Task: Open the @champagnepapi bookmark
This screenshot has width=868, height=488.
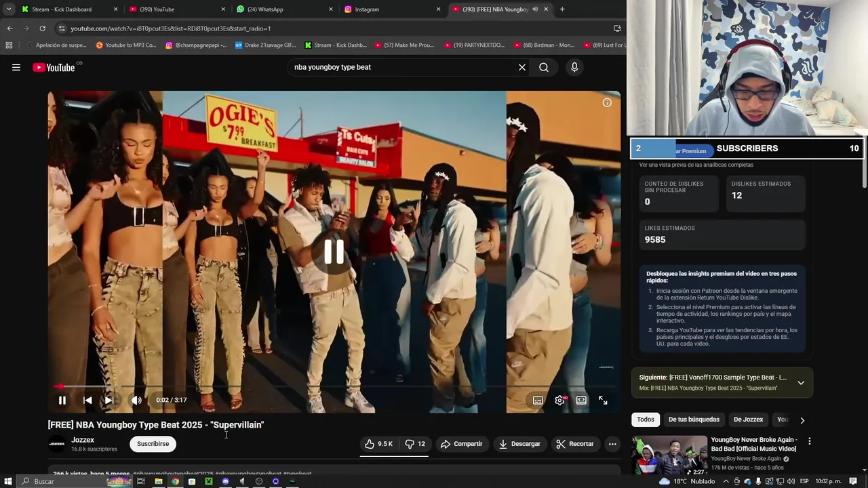Action: [x=196, y=45]
